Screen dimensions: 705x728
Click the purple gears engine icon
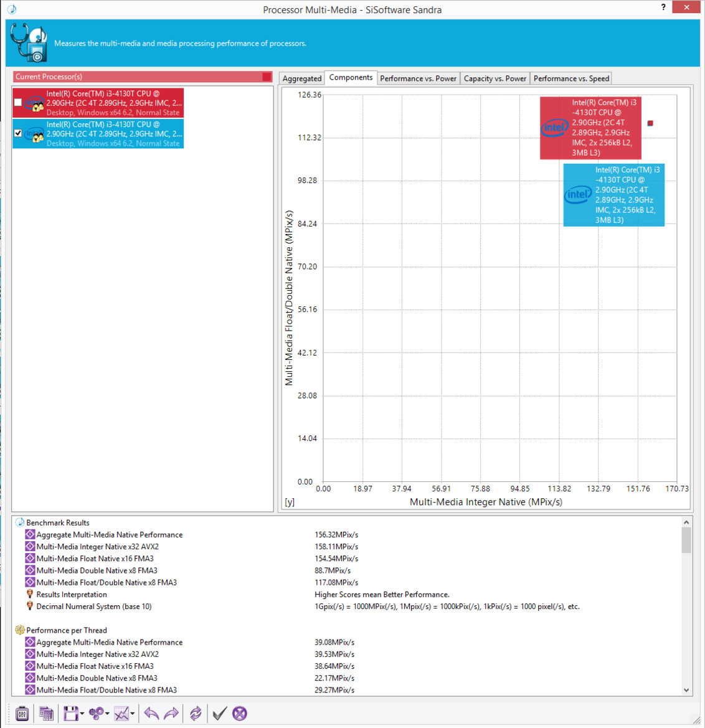(96, 713)
